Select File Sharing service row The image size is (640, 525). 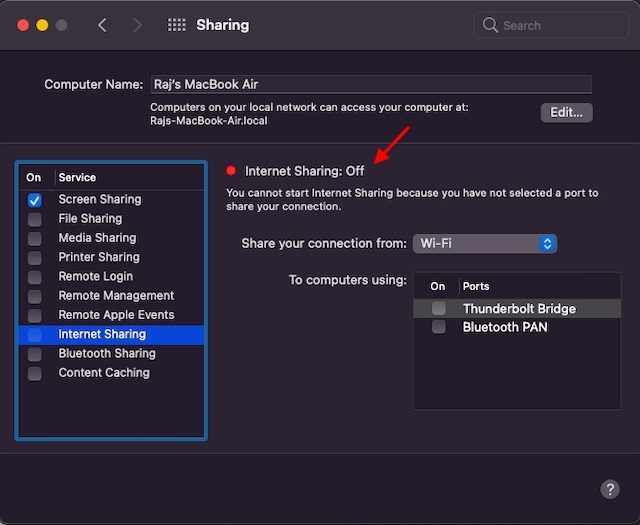pos(111,219)
